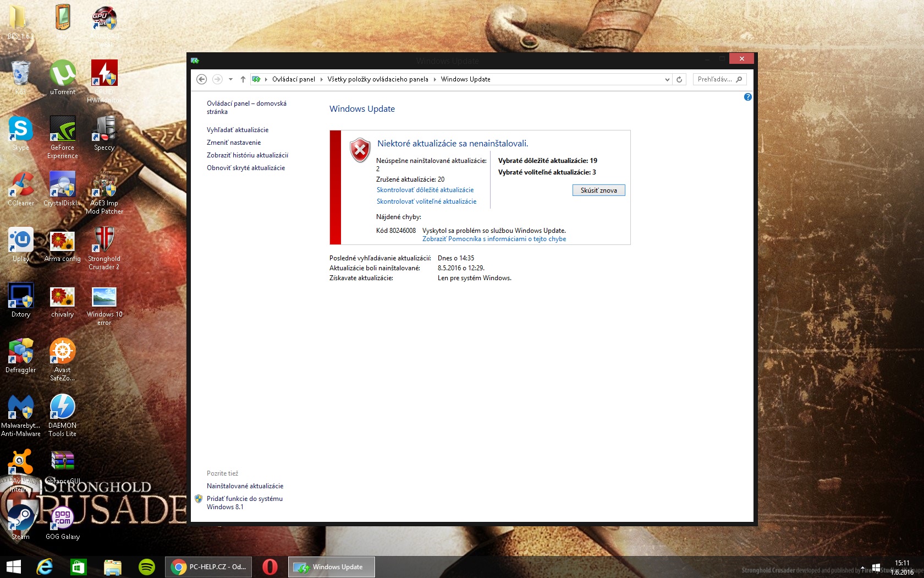The height and width of the screenshot is (578, 924).
Task: Refresh the Windows Update page
Action: tap(679, 79)
